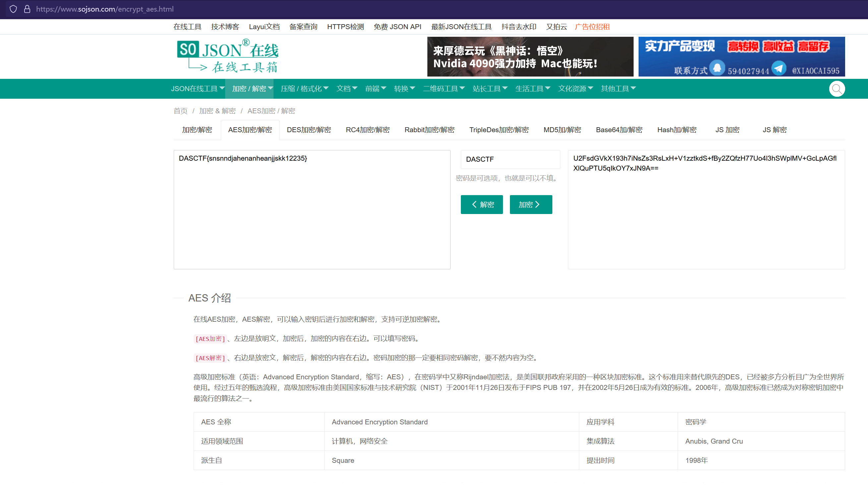Click the padlock site security icon
Screen dimensions: 868x485
pos(27,9)
